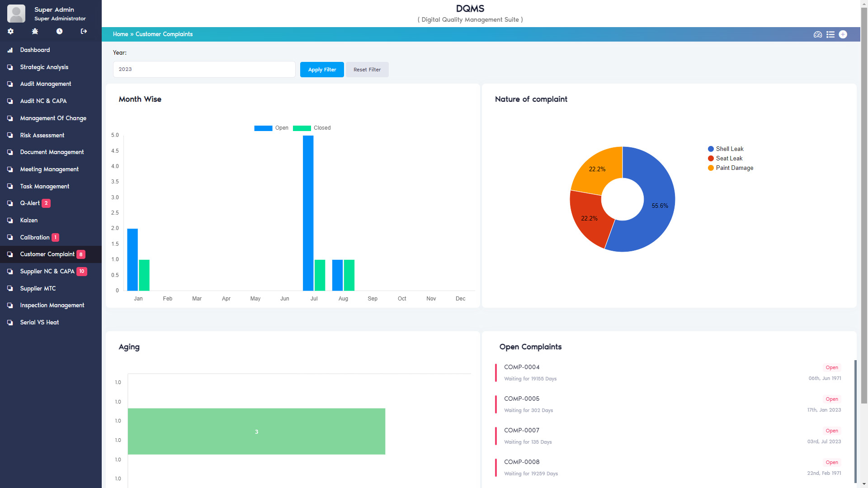The width and height of the screenshot is (868, 488).
Task: Click the Management Of Change sidebar icon
Action: point(10,118)
